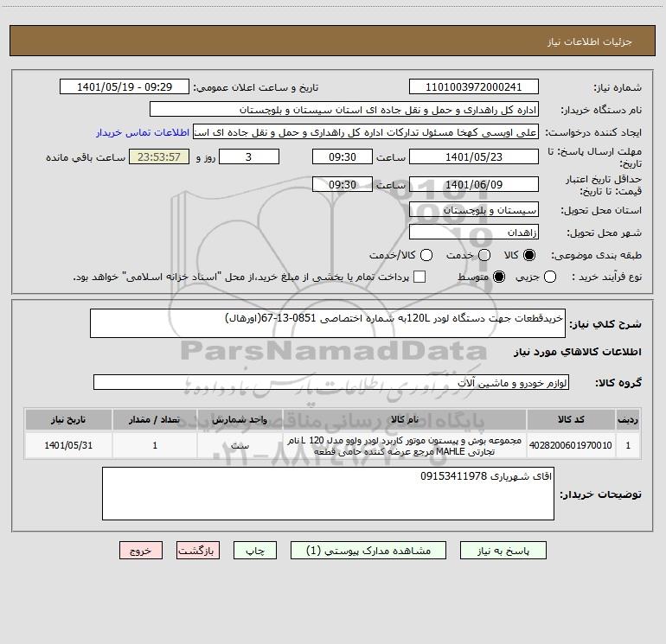666x644 pixels.
Task: Select the متوسط purchase type radio
Action: click(499, 277)
